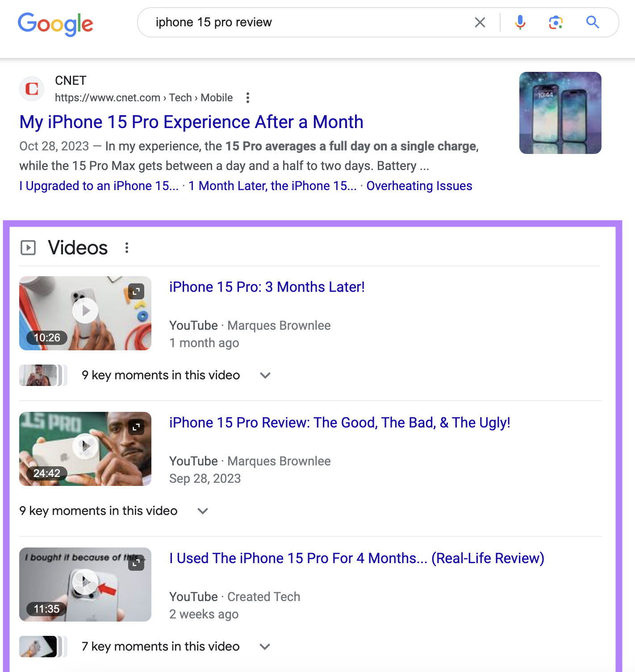This screenshot has width=635, height=672.
Task: Click the Overheating Issues sitelink
Action: pyautogui.click(x=419, y=186)
